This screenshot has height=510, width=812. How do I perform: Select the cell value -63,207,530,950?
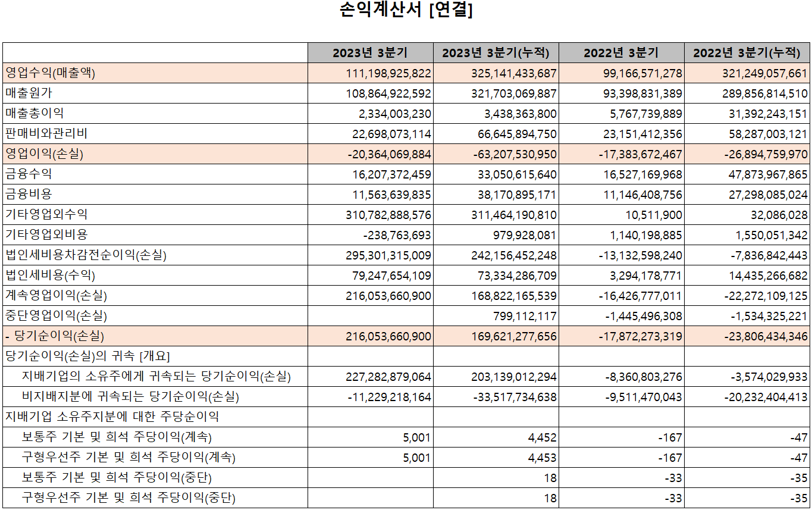click(515, 155)
